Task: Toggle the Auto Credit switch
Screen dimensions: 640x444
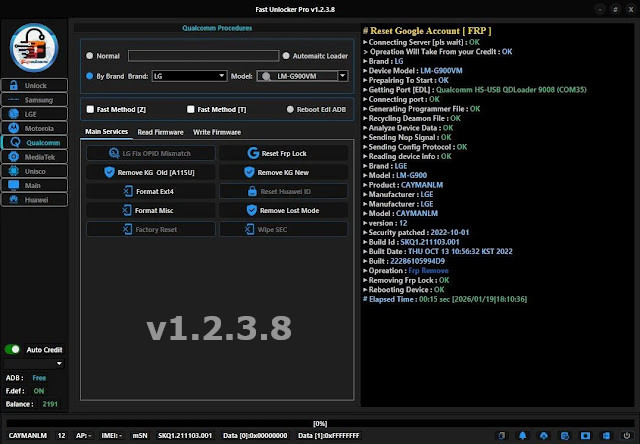Action: (x=13, y=349)
